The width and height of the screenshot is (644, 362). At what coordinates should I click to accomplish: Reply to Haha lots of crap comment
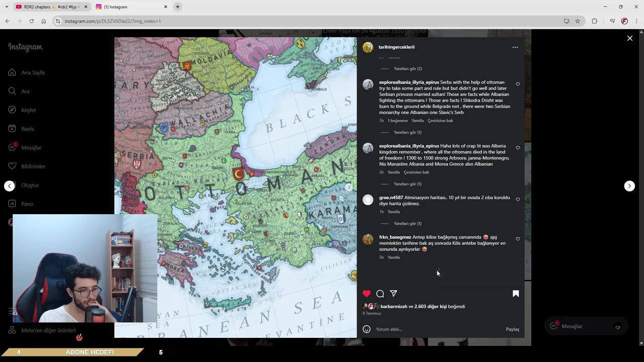pyautogui.click(x=393, y=172)
